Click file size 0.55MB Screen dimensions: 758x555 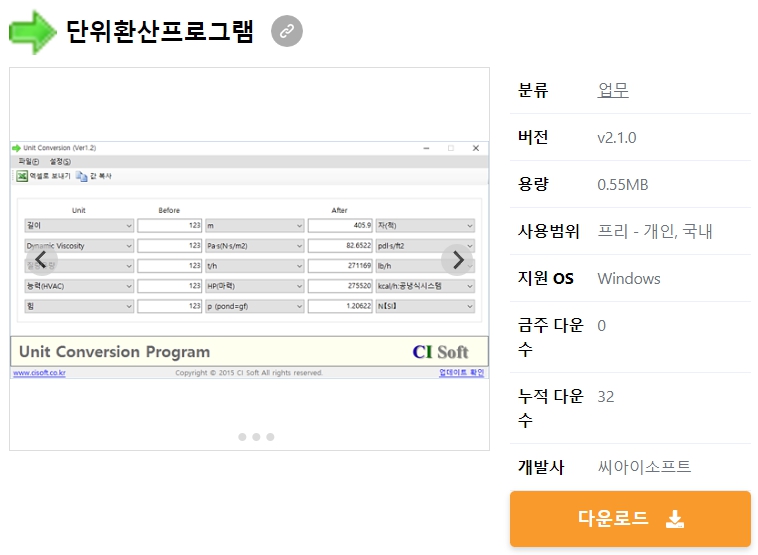coord(623,185)
